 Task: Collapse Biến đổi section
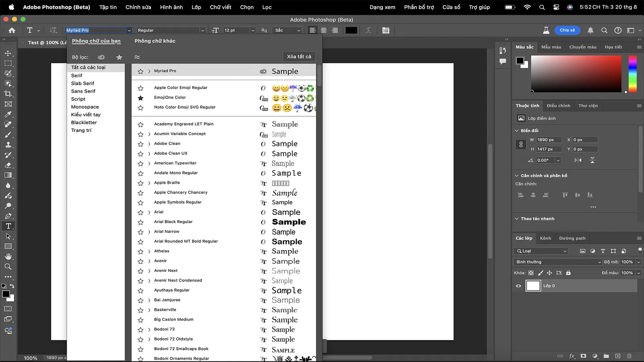coord(517,131)
